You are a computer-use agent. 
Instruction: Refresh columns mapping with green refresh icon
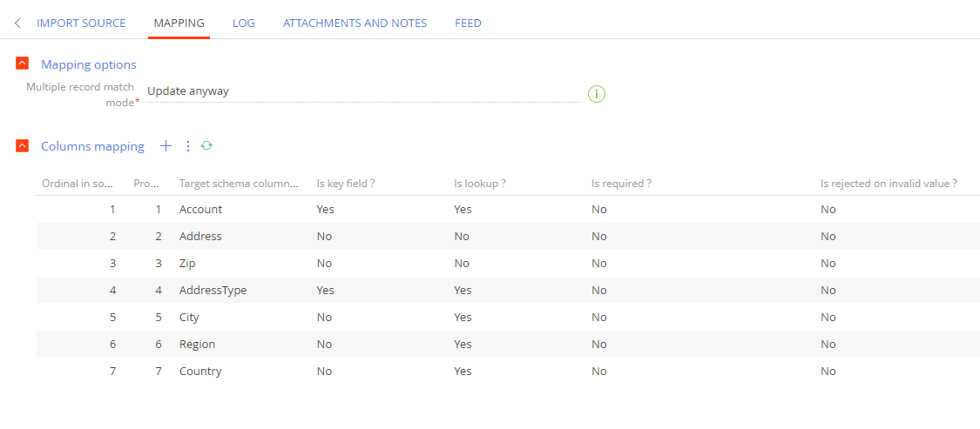tap(206, 146)
